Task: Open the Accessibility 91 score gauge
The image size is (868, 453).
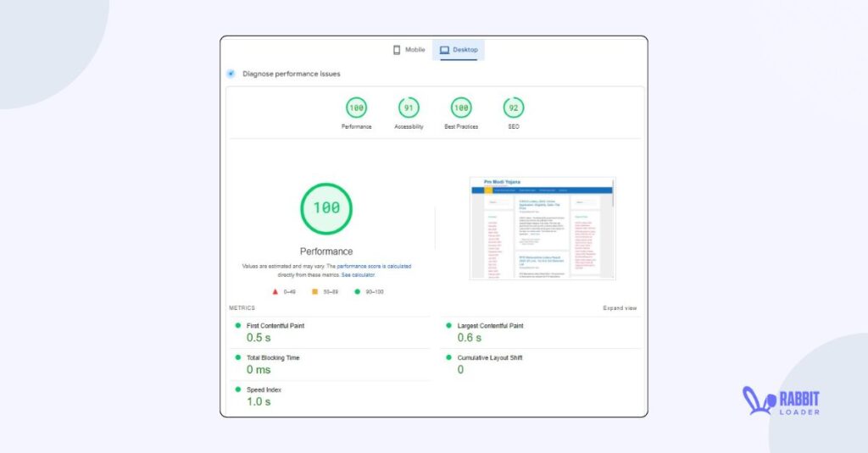Action: click(x=409, y=108)
